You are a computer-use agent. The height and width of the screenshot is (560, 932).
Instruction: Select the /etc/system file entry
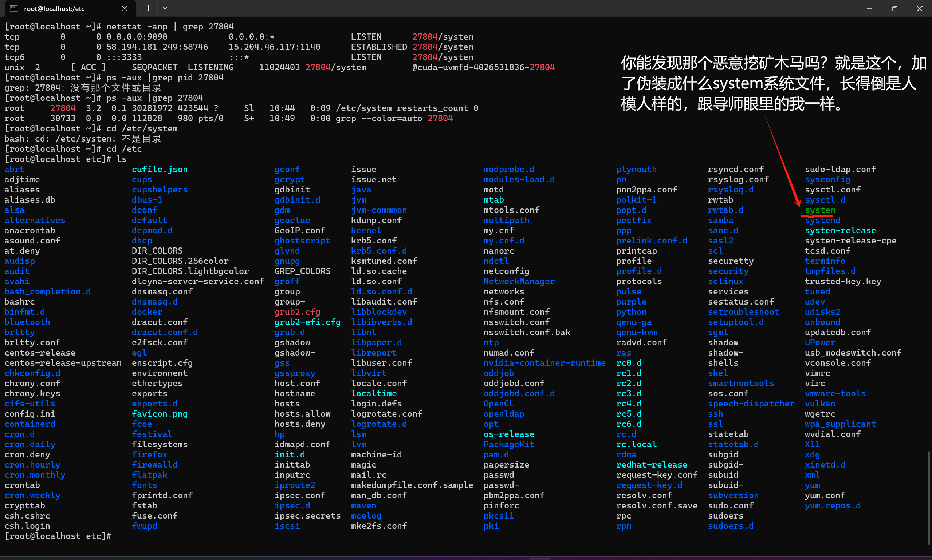(819, 210)
